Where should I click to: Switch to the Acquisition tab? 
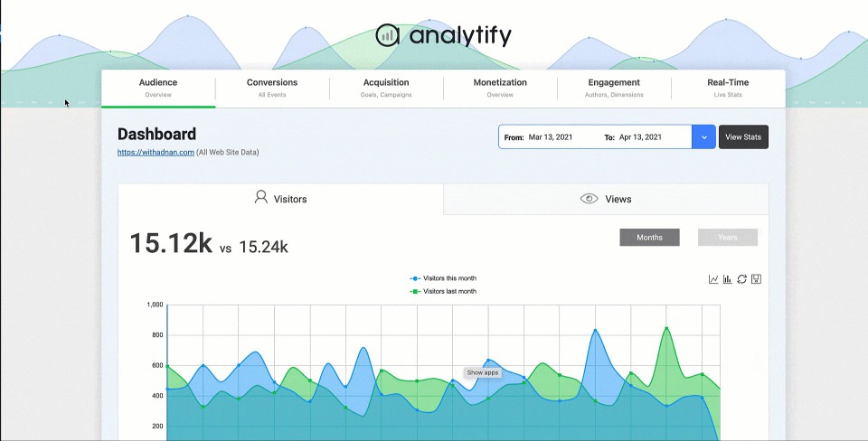click(x=386, y=88)
